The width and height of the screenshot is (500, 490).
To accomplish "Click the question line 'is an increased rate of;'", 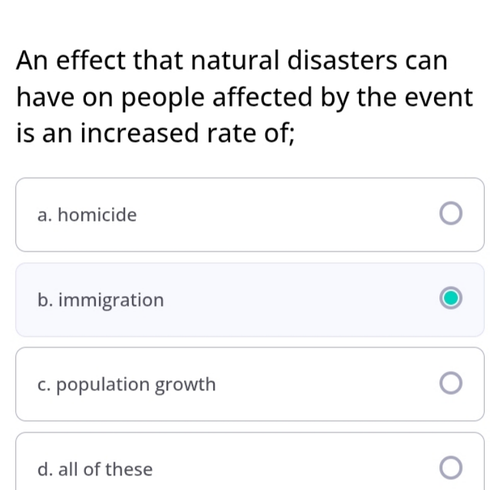I will point(155,133).
